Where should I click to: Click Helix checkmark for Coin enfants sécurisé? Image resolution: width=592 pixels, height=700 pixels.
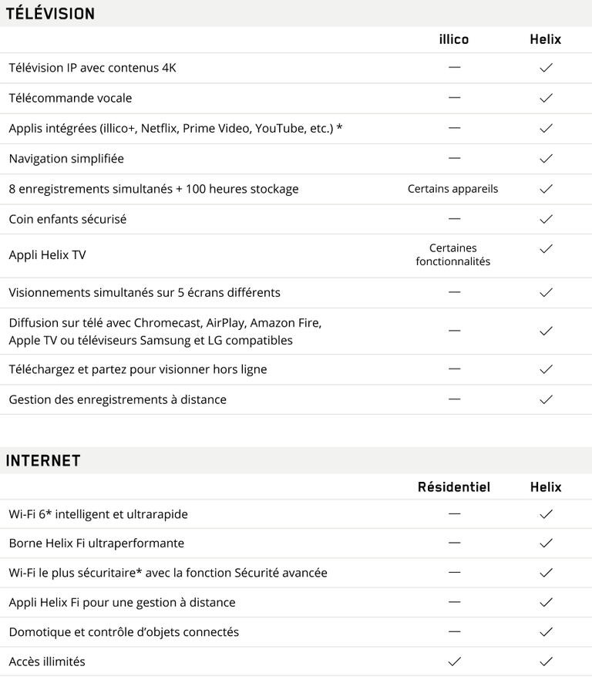click(x=546, y=219)
